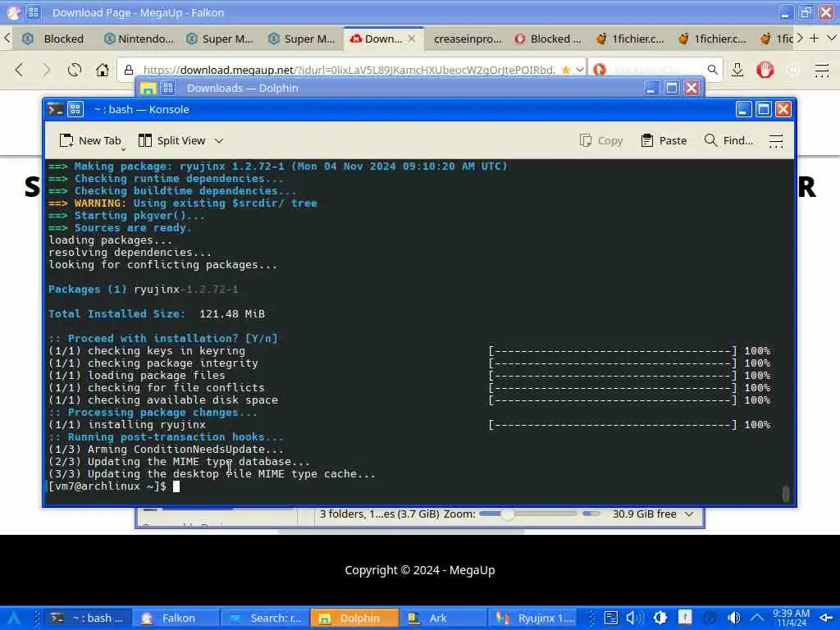
Task: Switch to the second Super M... tab
Action: 303,39
